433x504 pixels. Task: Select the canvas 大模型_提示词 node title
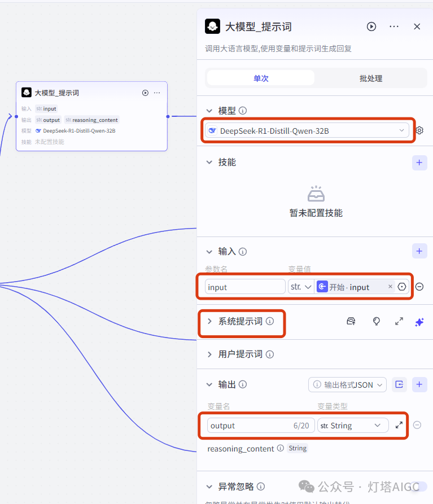click(x=56, y=93)
